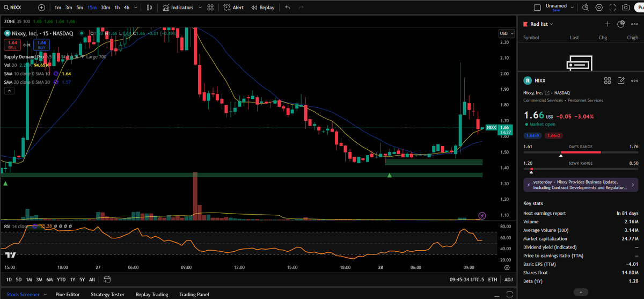The image size is (644, 299).
Task: Open the Strategy Tester tab
Action: pyautogui.click(x=107, y=294)
